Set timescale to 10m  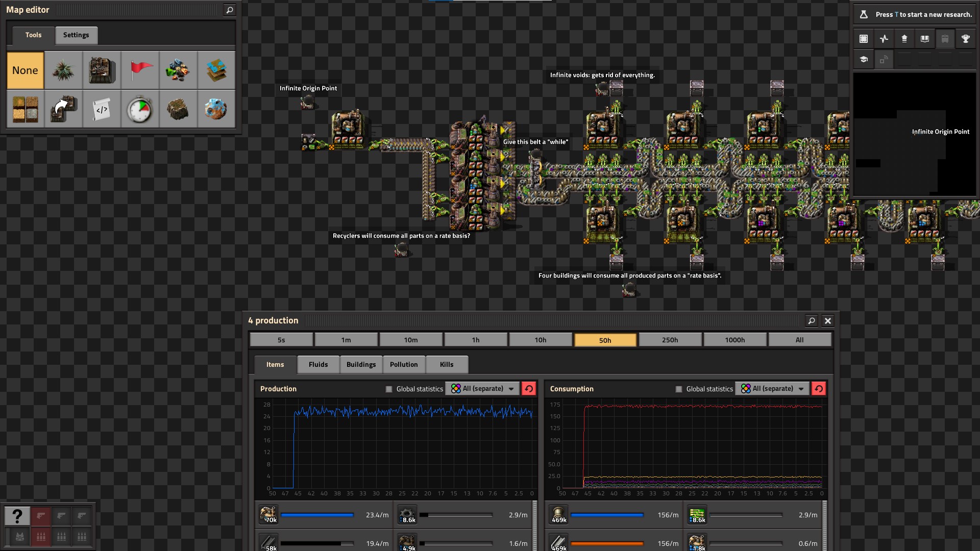[x=411, y=340]
